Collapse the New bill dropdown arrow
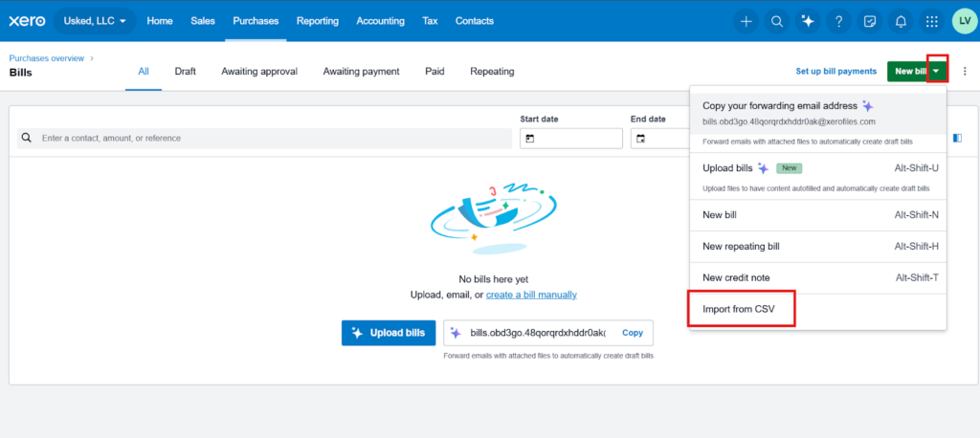This screenshot has height=438, width=980. coord(937,71)
